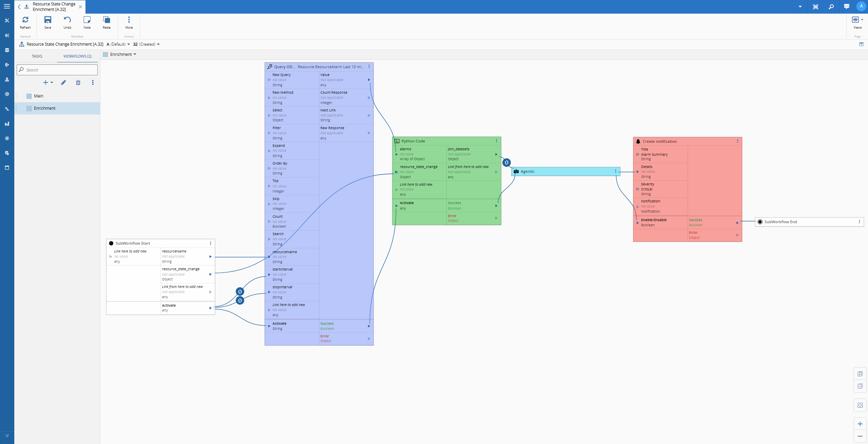Open the hamburger menu top-left
The height and width of the screenshot is (444, 868).
click(7, 6)
